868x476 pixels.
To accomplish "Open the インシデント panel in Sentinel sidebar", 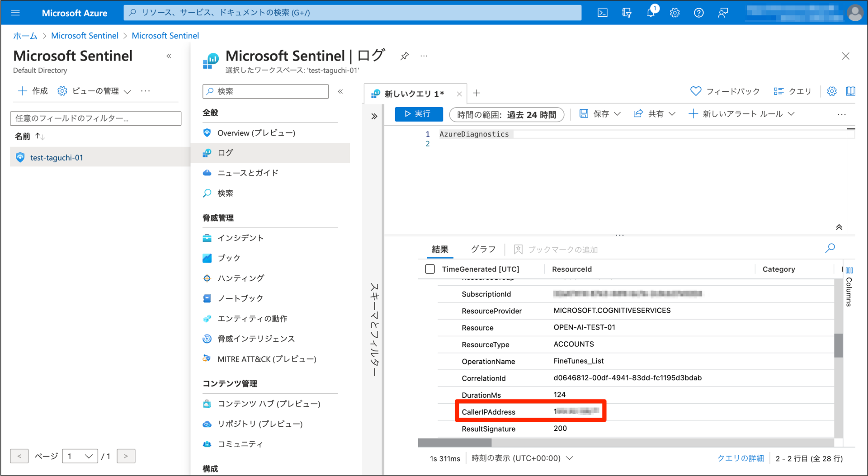I will [x=240, y=237].
